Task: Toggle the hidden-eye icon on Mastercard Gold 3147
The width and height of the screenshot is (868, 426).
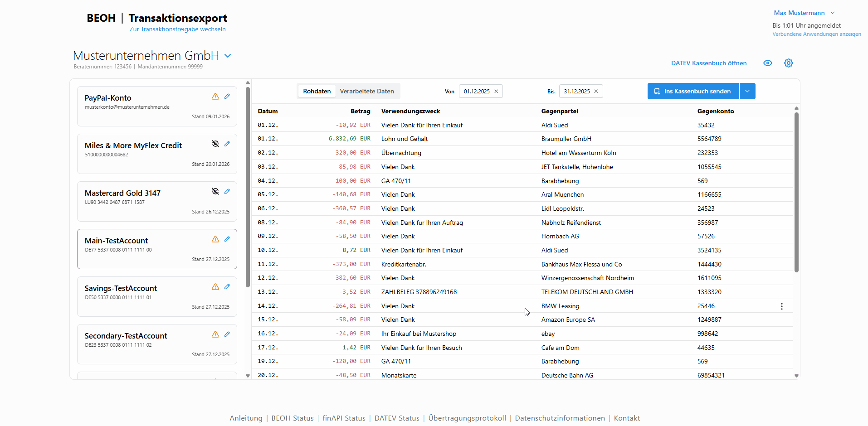Action: [x=215, y=191]
